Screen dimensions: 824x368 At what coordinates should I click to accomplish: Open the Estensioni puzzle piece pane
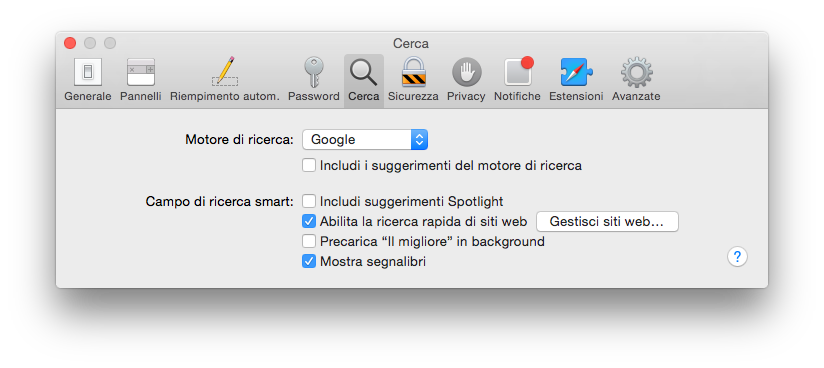click(576, 80)
